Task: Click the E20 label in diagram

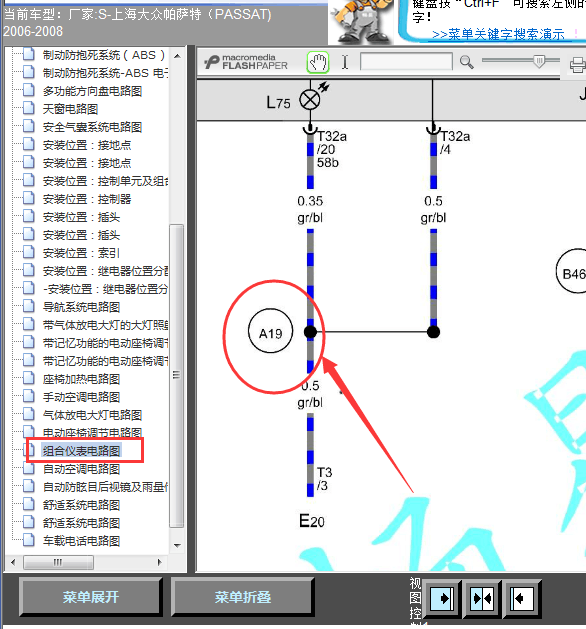Action: (x=312, y=521)
